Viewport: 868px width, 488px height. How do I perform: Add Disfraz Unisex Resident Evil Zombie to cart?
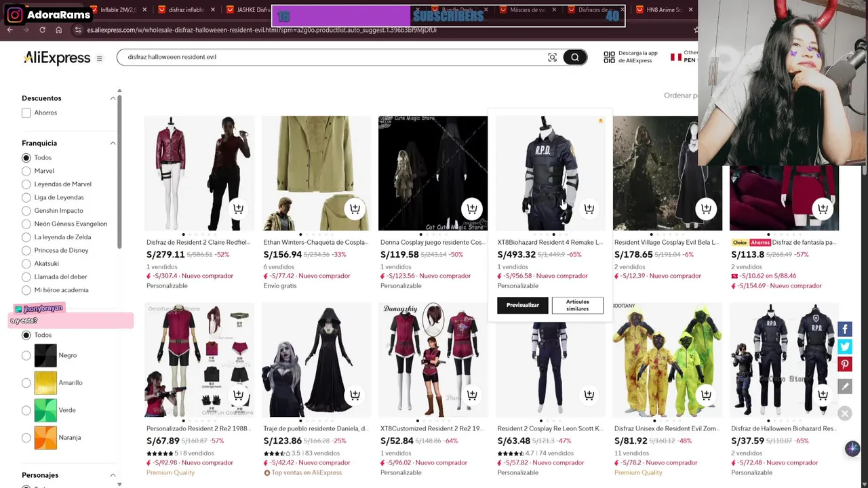pyautogui.click(x=706, y=395)
